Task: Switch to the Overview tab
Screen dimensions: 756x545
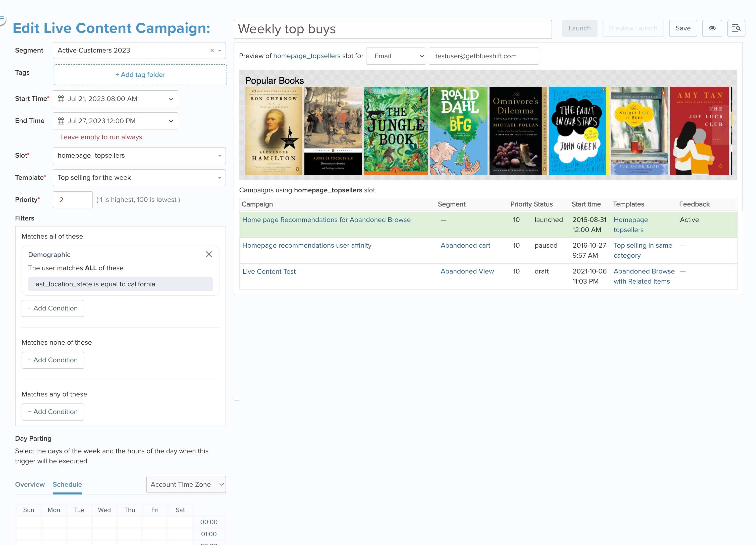Action: pos(30,484)
